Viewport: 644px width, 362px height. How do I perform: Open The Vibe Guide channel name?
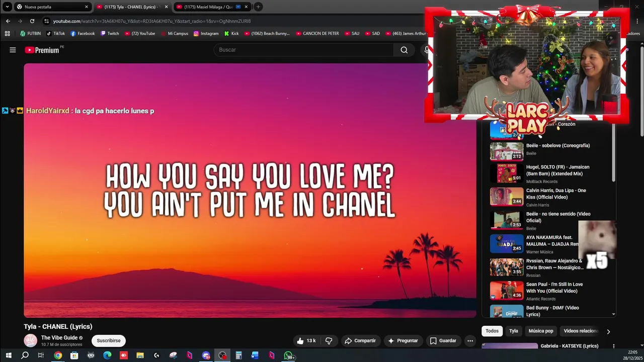point(59,338)
